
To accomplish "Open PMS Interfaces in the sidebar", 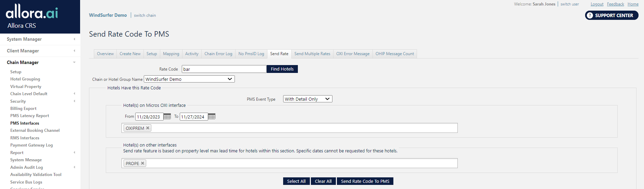I will [x=25, y=123].
